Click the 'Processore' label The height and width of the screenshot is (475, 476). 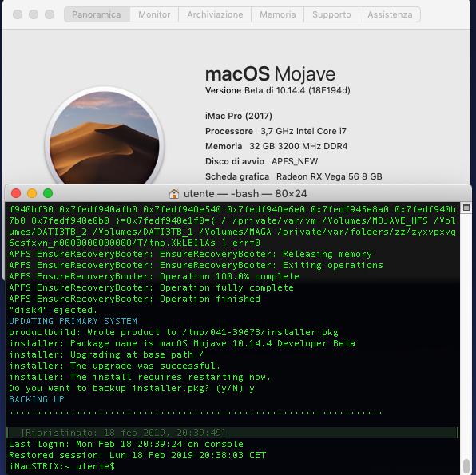point(229,131)
